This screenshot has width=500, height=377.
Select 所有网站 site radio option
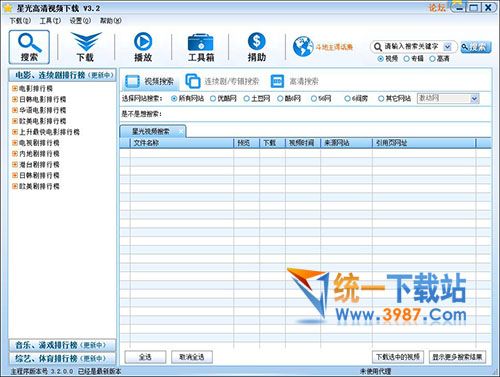point(174,99)
